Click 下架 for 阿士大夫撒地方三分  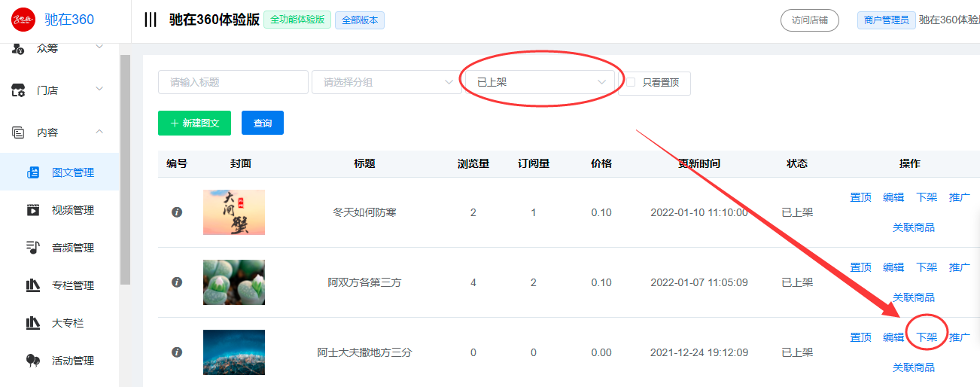click(x=927, y=337)
